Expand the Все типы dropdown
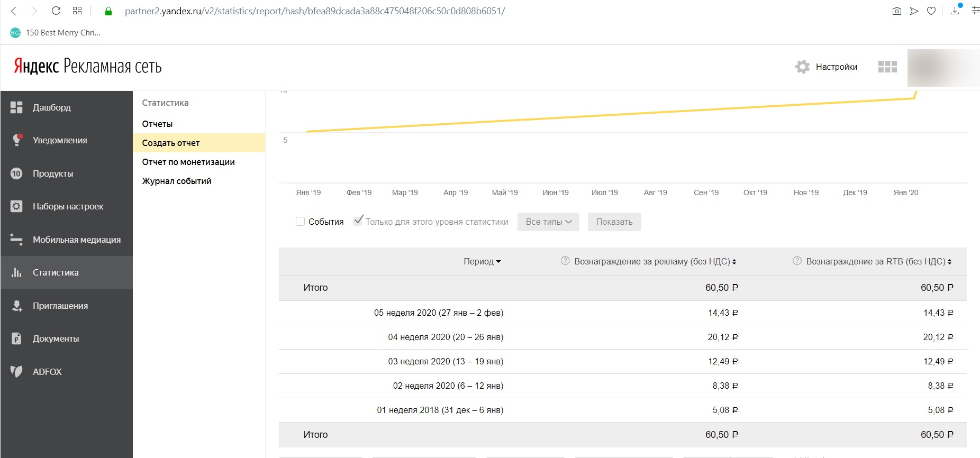Screen dimensions: 980x458 coord(548,222)
